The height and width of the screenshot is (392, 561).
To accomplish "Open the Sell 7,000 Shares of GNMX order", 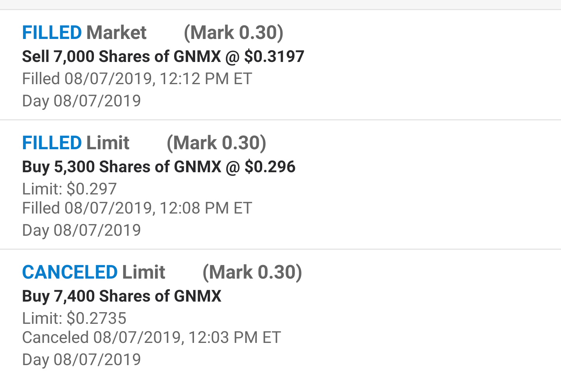I will (163, 57).
